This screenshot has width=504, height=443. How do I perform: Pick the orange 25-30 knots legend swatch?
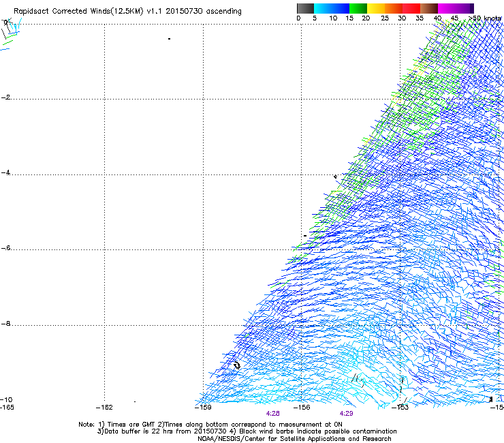(394, 8)
